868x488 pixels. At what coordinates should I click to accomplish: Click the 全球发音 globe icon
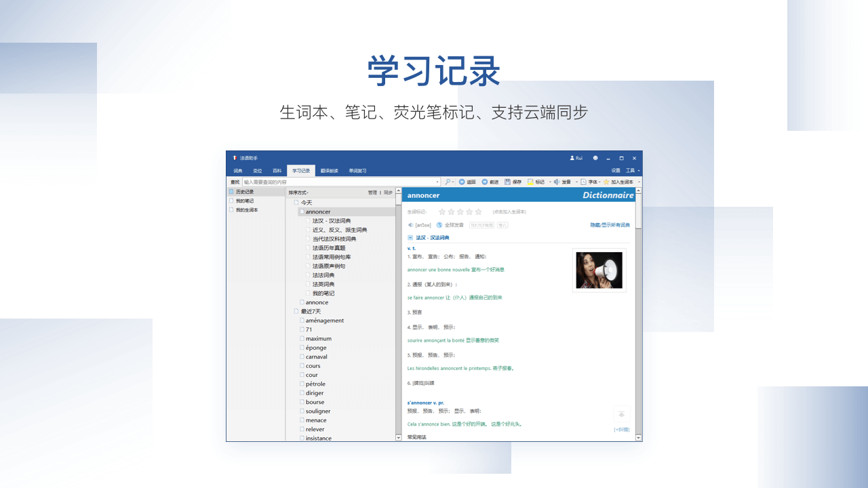pyautogui.click(x=439, y=225)
